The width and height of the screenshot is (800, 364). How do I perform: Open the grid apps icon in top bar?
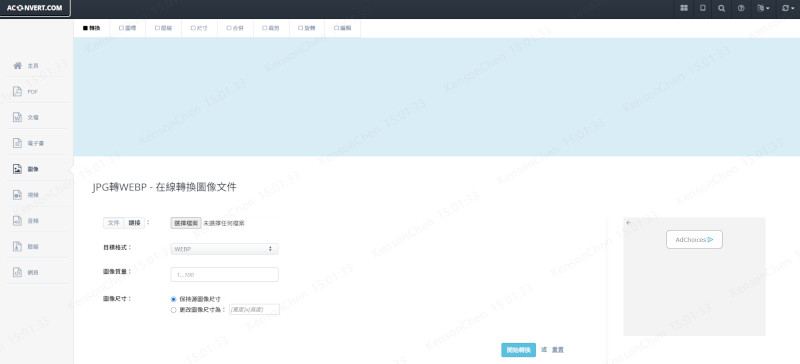click(684, 9)
